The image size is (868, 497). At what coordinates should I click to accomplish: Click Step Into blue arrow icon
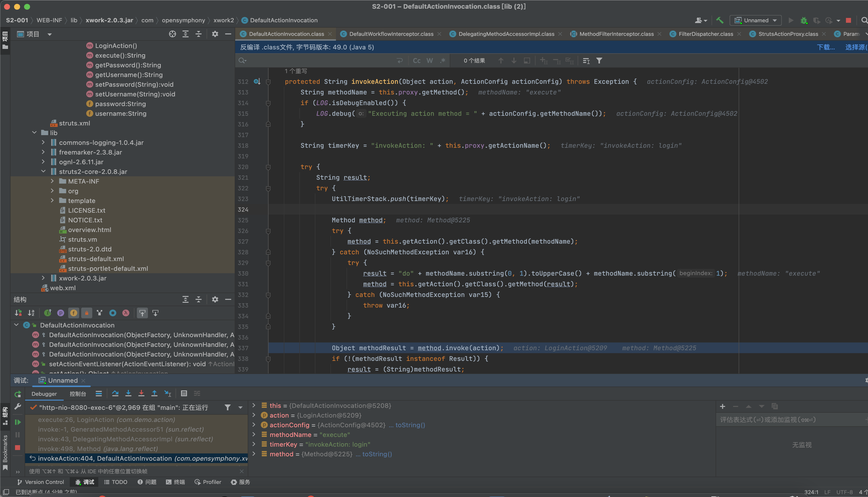[128, 394]
